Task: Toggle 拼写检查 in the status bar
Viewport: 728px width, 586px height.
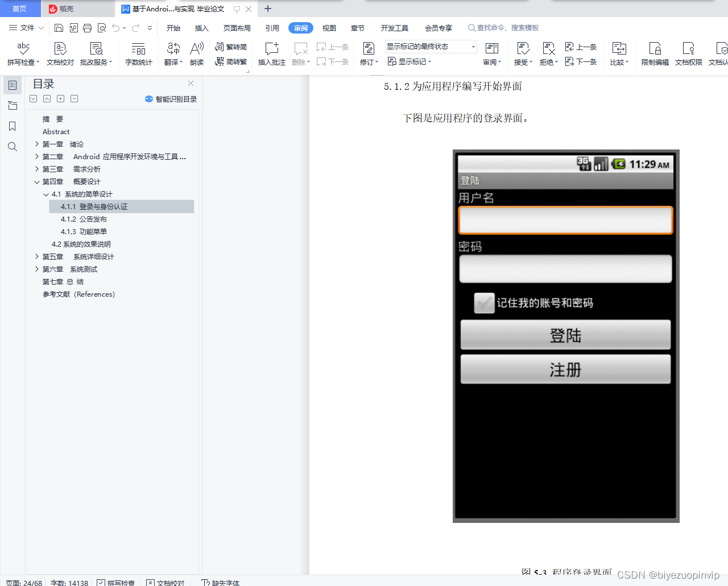Action: coord(116,583)
